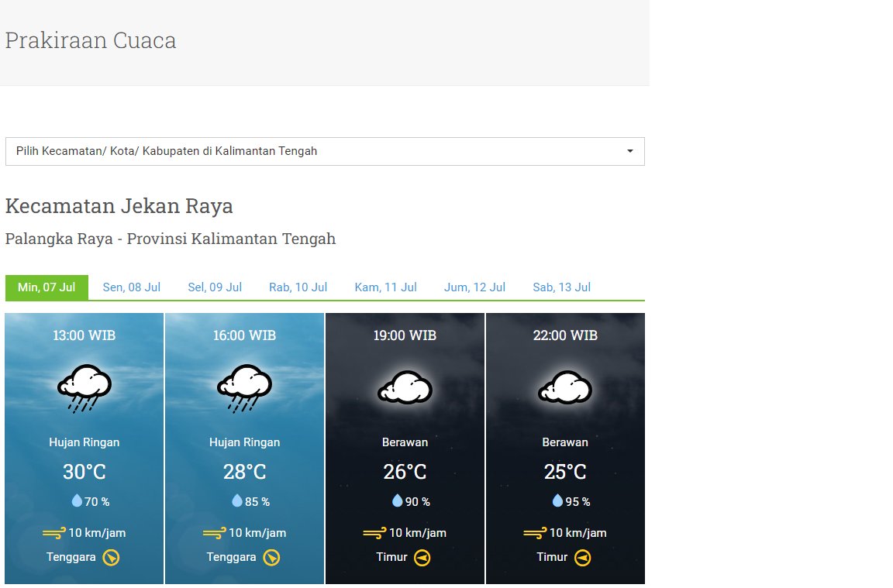Image resolution: width=893 pixels, height=588 pixels.
Task: Click the wind icon in the 13:00 WIB card
Action: (54, 533)
